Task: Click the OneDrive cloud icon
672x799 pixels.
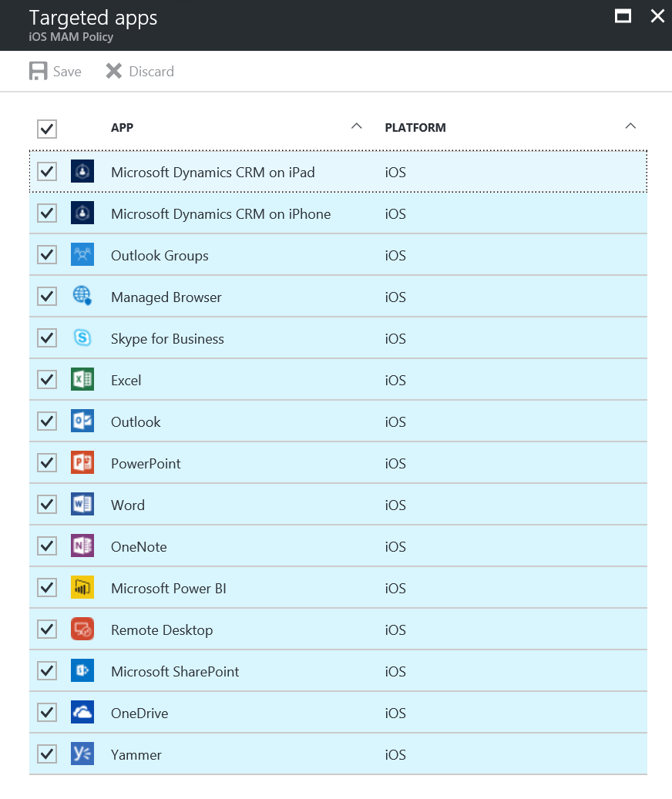Action: [x=82, y=713]
